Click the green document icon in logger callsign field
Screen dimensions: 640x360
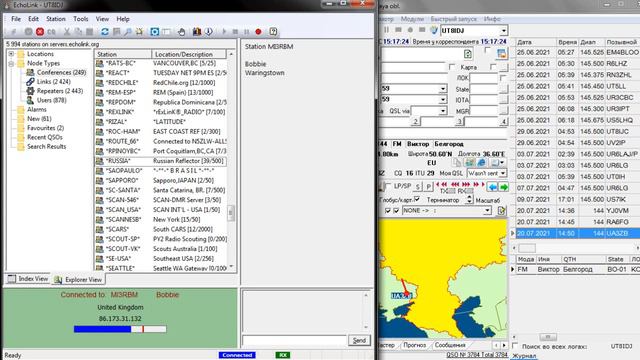point(468,54)
